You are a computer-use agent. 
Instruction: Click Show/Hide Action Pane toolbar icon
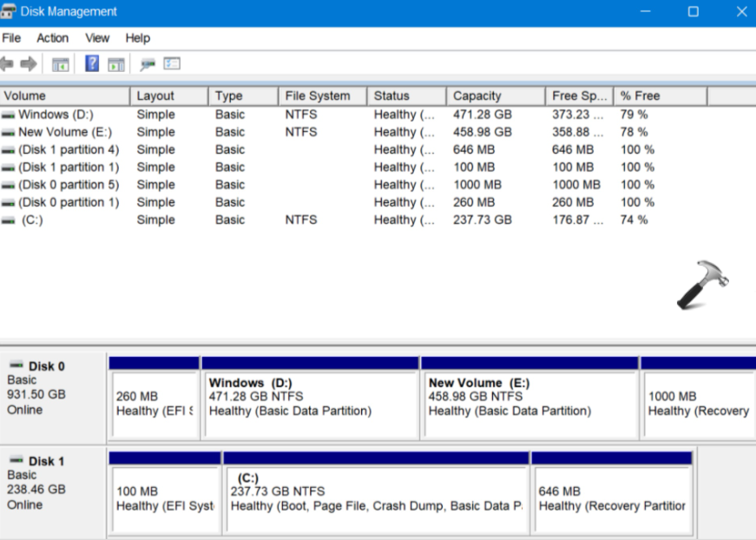click(115, 64)
